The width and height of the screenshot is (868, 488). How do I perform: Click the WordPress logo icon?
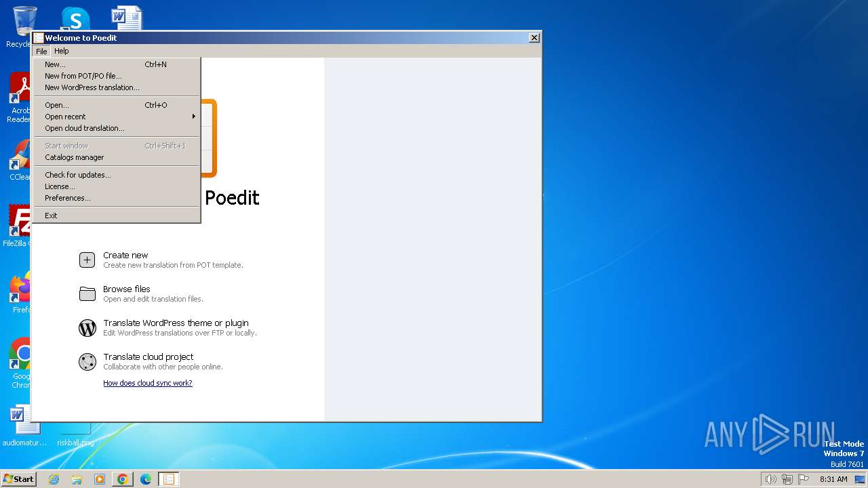(x=87, y=328)
